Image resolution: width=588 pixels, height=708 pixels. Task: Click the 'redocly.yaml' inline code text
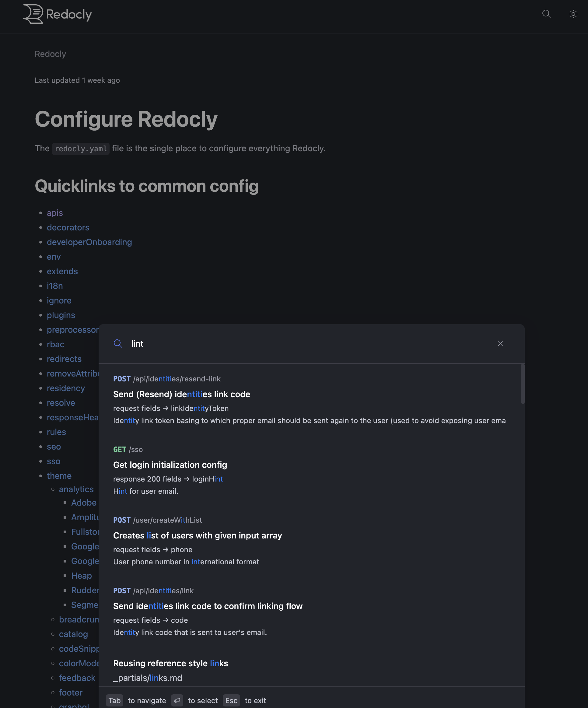tap(81, 149)
